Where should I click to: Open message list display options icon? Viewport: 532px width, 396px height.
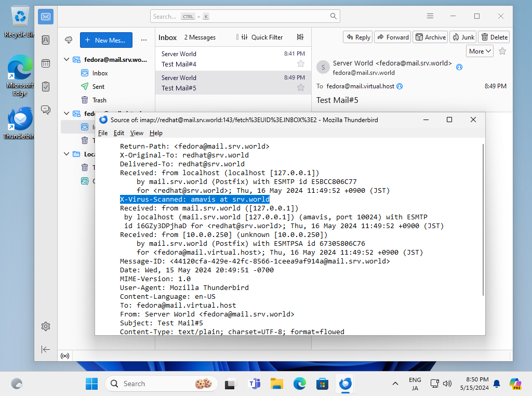(x=300, y=37)
